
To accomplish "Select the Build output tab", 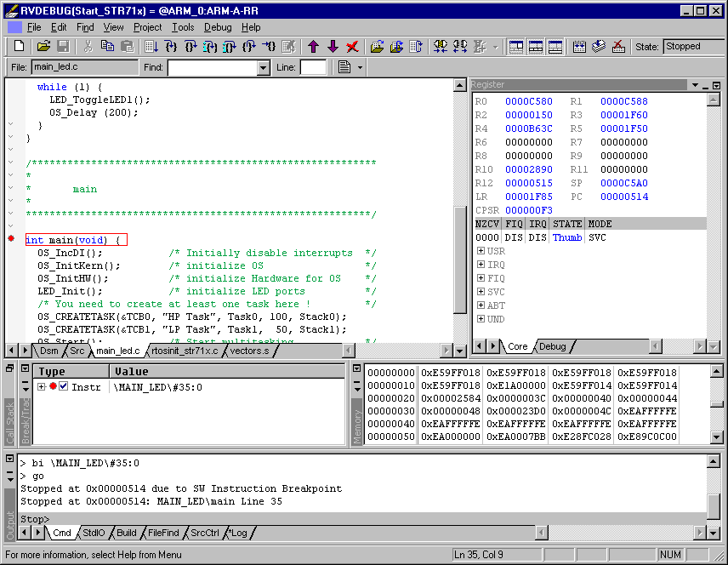I will [x=127, y=533].
